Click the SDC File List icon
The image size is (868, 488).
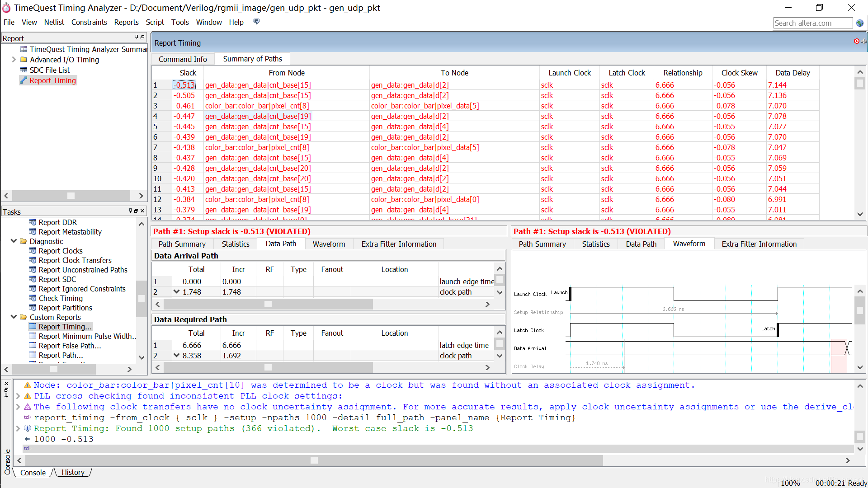coord(24,70)
